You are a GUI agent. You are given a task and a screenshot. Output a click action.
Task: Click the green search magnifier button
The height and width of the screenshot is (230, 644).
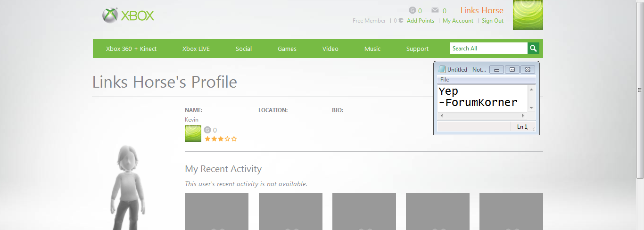click(533, 49)
